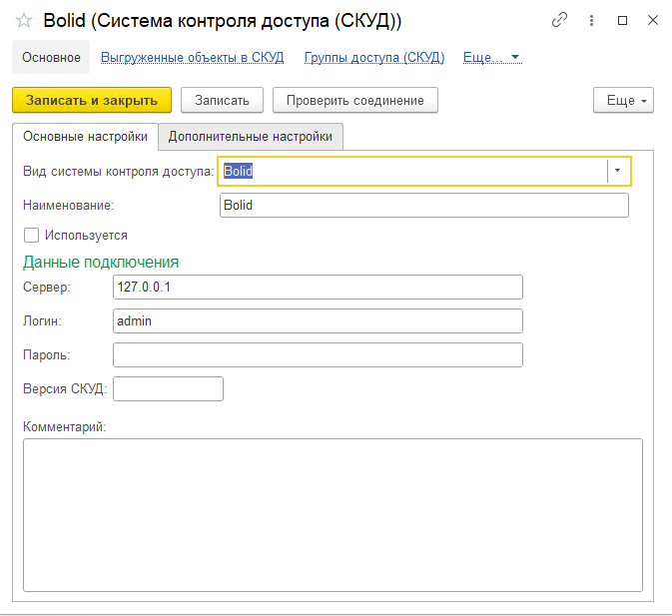Image resolution: width=672 pixels, height=616 pixels.
Task: Enable the Используется checkbox
Action: click(31, 236)
